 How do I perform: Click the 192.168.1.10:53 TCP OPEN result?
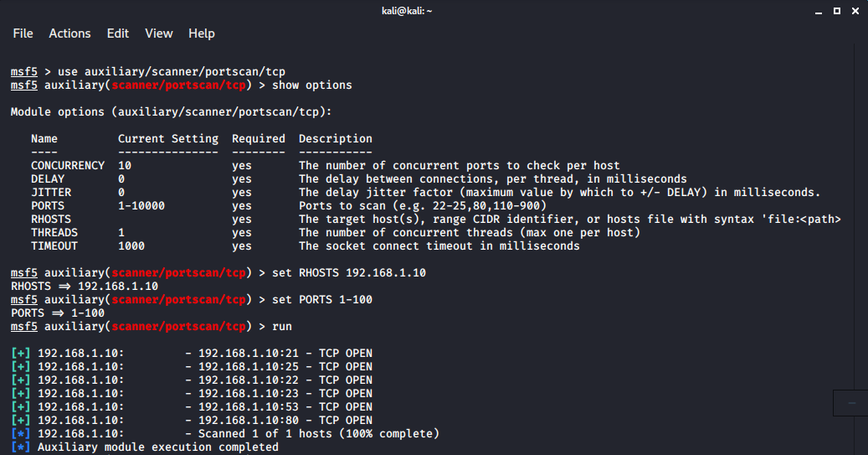click(x=192, y=406)
